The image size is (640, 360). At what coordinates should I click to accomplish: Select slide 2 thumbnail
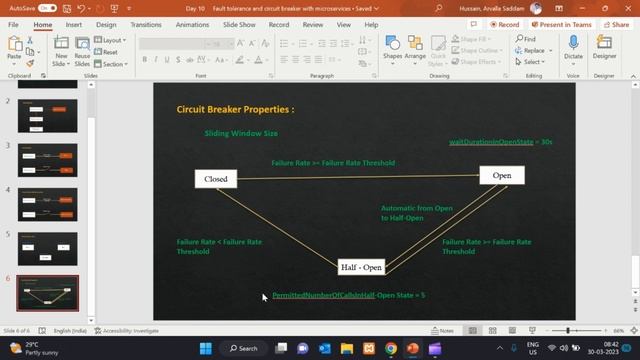coord(47,116)
